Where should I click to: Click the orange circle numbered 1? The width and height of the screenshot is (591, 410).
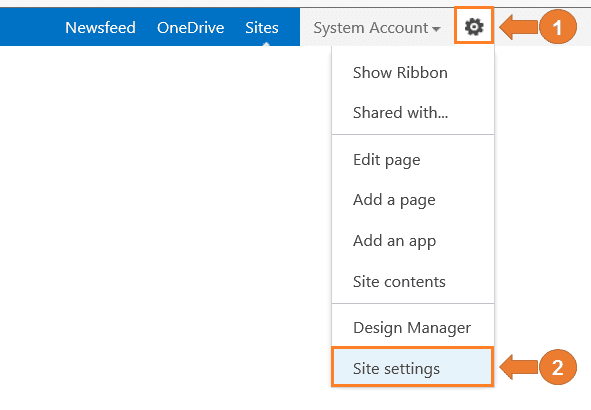(558, 27)
